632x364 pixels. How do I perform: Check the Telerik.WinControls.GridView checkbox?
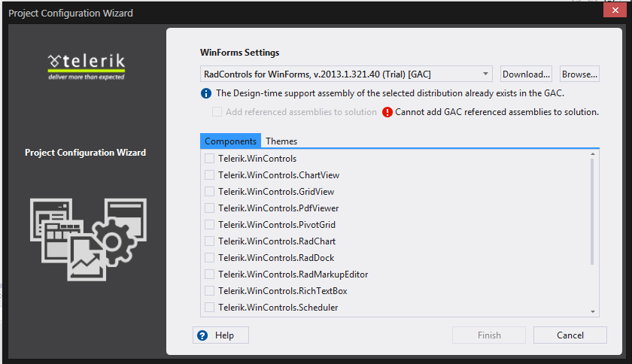pos(210,192)
